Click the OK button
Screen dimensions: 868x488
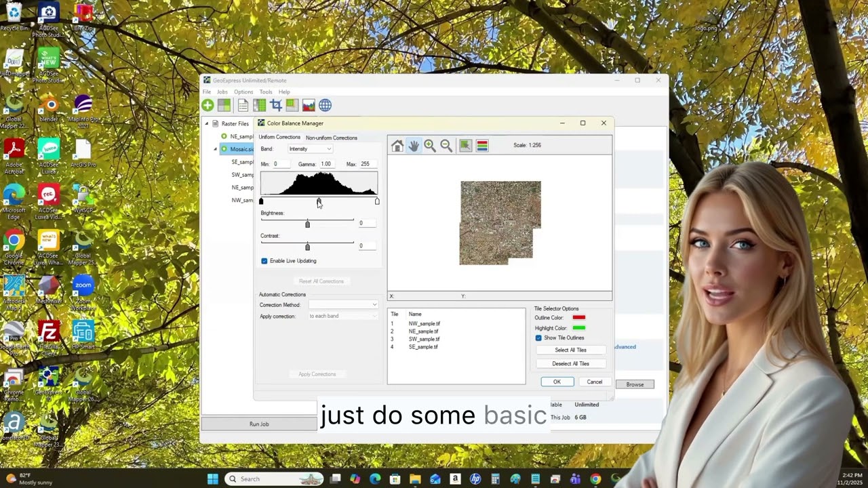point(557,382)
